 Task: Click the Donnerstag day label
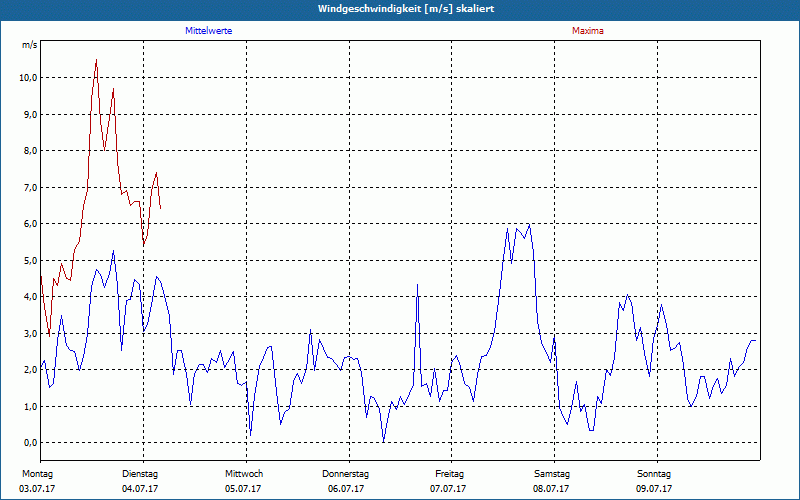345,474
